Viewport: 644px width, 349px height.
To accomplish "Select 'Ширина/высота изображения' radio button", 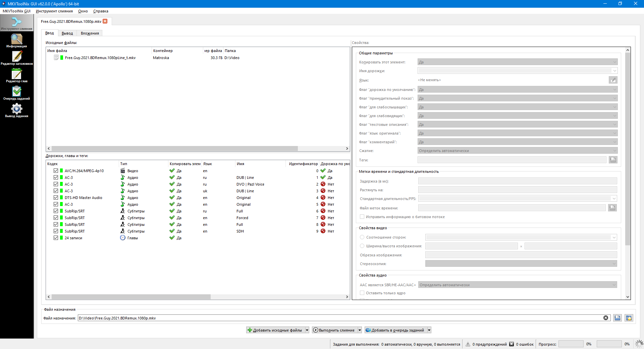I will click(362, 246).
